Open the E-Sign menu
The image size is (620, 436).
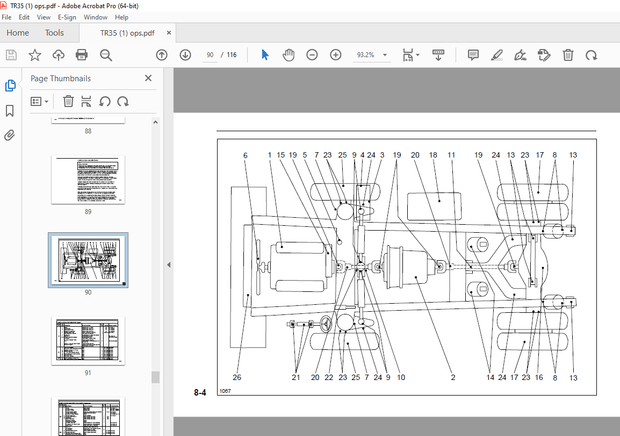[67, 17]
